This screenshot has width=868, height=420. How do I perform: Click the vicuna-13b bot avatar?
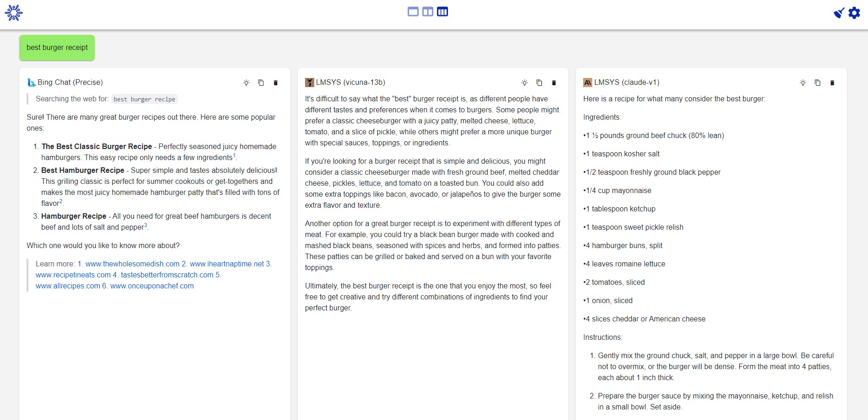tap(310, 83)
